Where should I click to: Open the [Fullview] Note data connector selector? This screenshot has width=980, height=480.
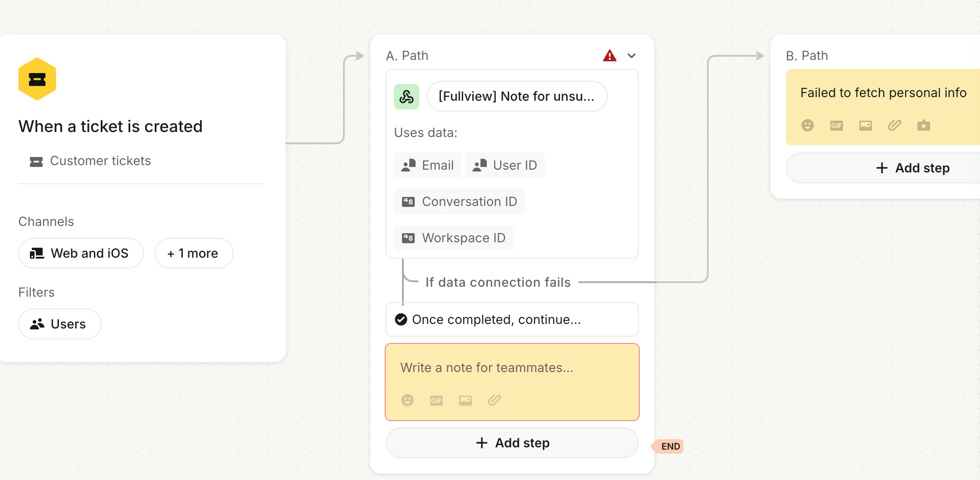coord(517,97)
